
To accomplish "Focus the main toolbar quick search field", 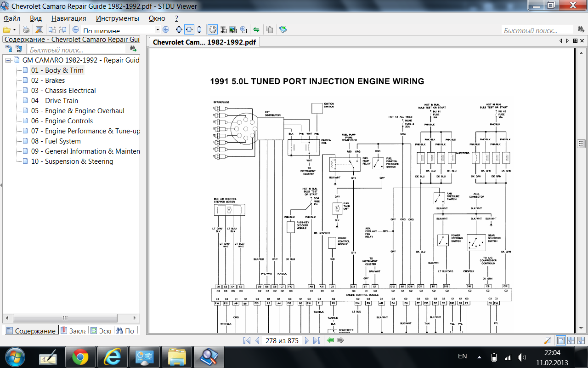I will click(x=538, y=31).
